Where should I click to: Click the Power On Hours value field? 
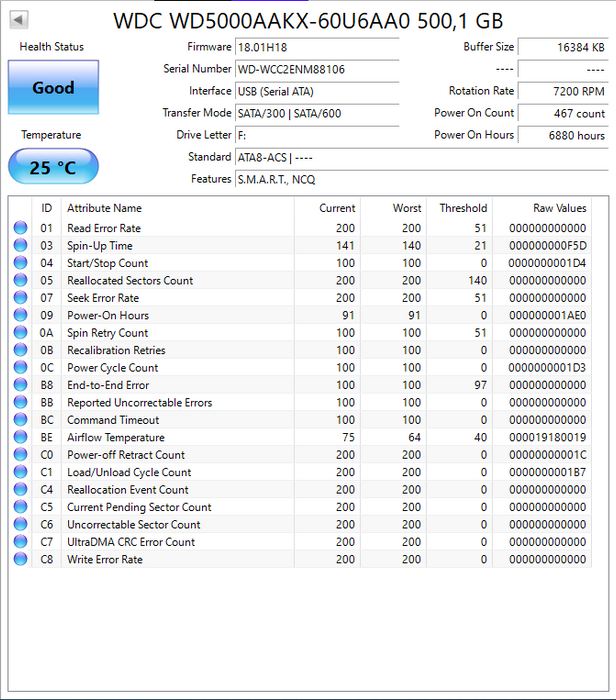(564, 135)
